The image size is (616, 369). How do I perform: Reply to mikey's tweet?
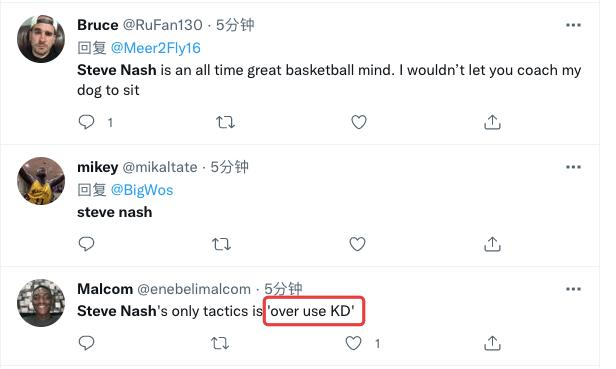coord(86,244)
